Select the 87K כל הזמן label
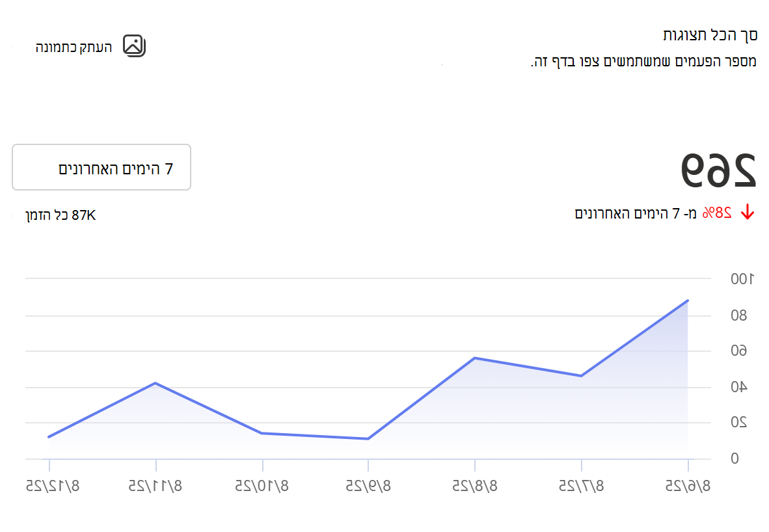Viewport: 769px width, 532px height. point(61,215)
